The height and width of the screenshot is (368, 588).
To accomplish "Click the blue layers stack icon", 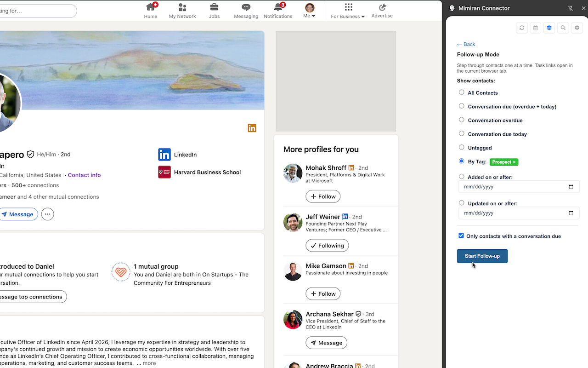I will pos(549,28).
